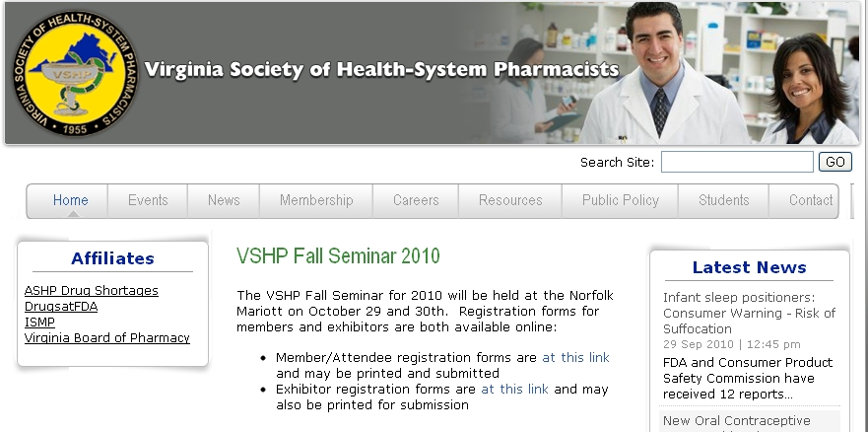Screen dimensions: 868x432
Task: Open Member/Attendee registration 'at this link'
Action: coord(575,358)
